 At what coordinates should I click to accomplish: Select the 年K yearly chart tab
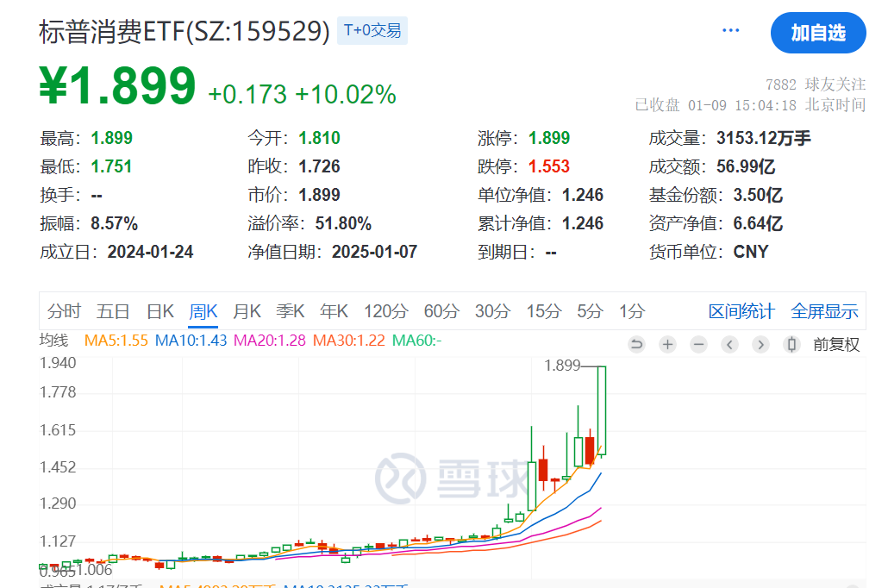pyautogui.click(x=334, y=311)
